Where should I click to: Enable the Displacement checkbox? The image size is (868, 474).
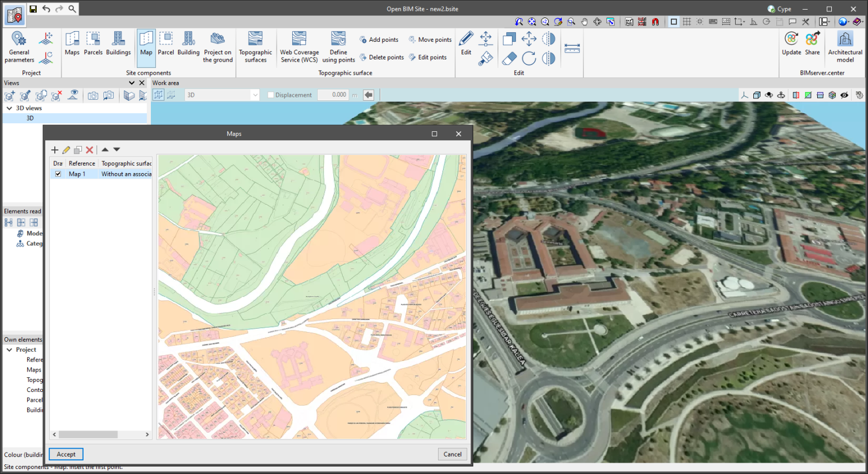coord(270,94)
